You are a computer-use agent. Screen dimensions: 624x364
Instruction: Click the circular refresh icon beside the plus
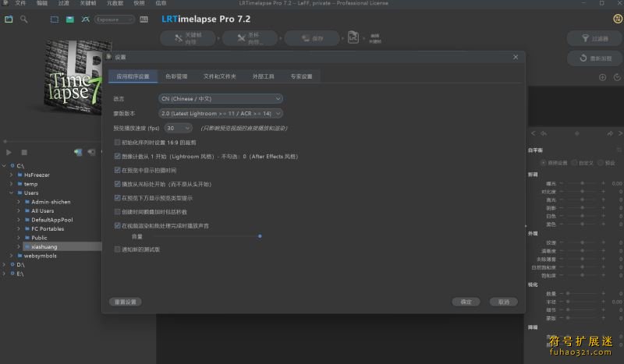(617, 77)
